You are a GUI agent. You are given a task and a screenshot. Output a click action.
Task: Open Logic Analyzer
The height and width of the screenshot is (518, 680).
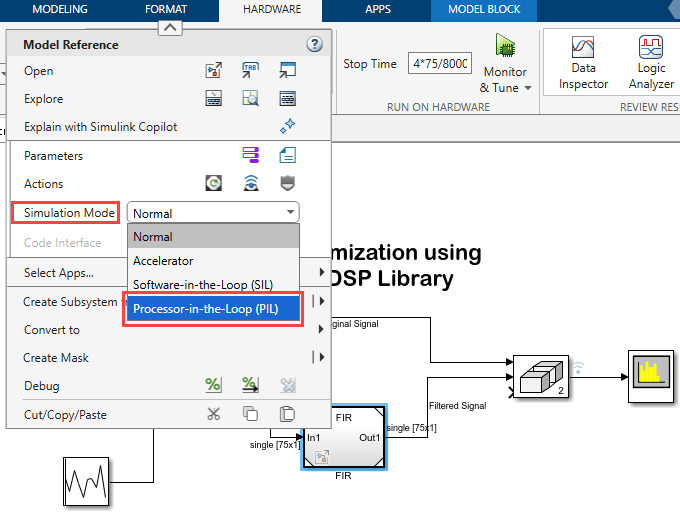click(651, 63)
